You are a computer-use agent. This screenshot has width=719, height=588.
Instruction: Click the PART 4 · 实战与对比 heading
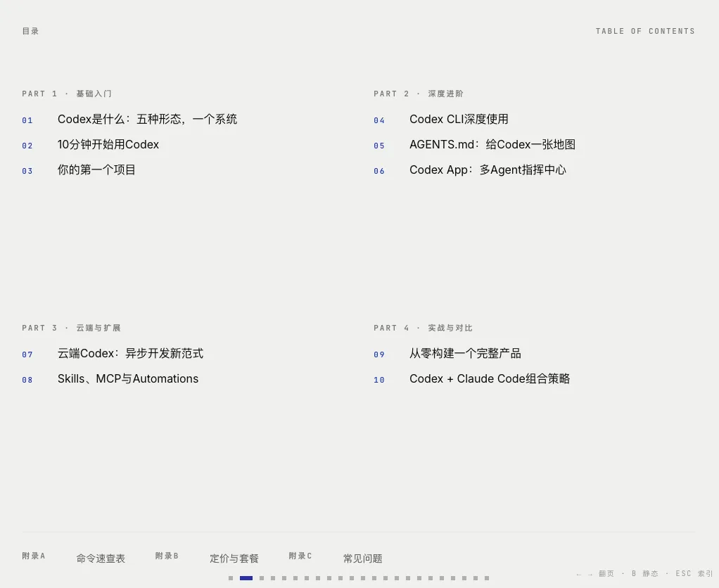pyautogui.click(x=424, y=328)
